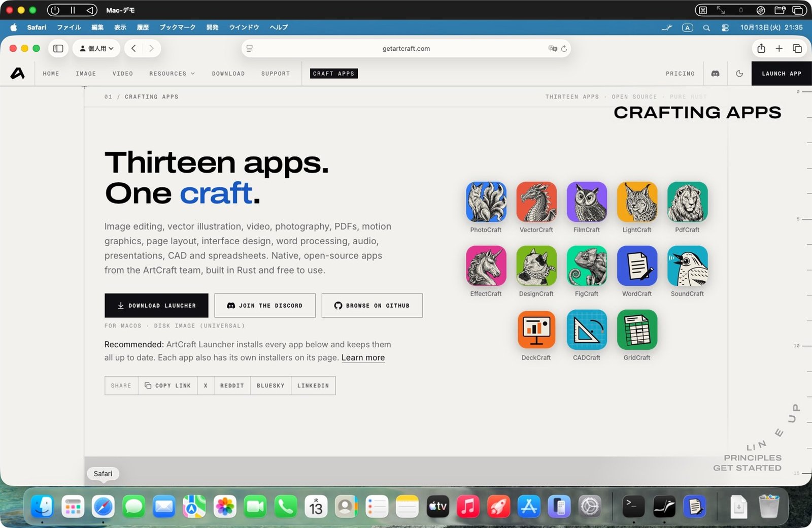
Task: Open the Spotlight search icon in menu bar
Action: 706,28
